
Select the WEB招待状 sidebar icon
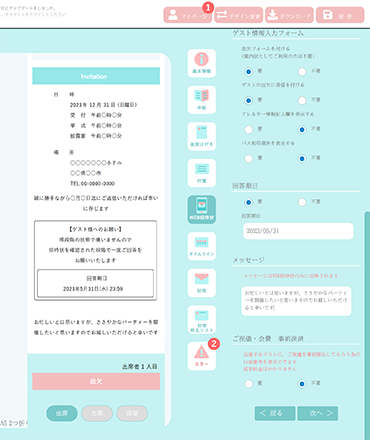pos(202,210)
